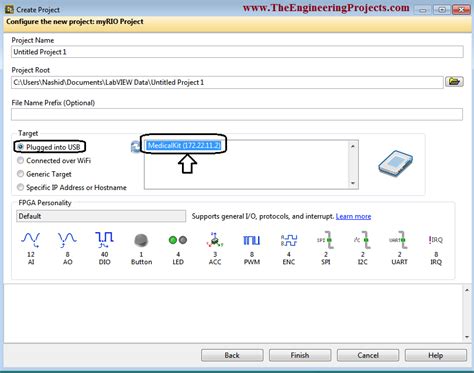Click the Button peripheral icon
This screenshot has height=373, width=474.
click(x=141, y=240)
